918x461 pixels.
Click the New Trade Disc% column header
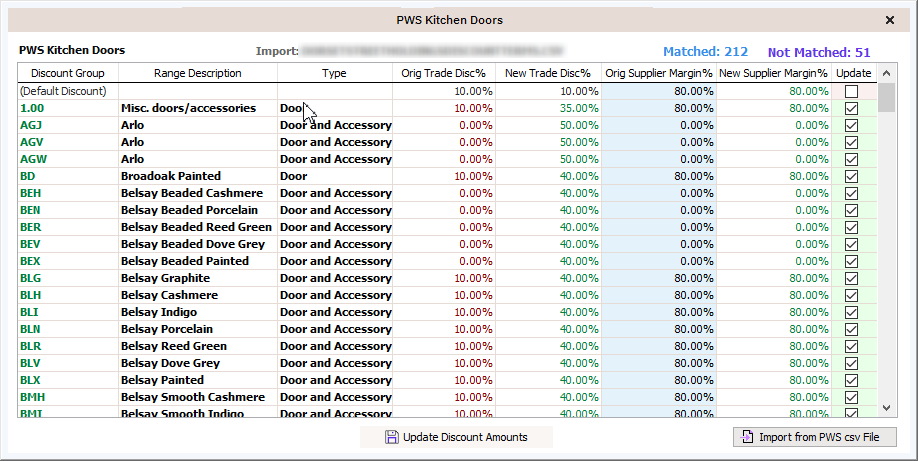pyautogui.click(x=548, y=73)
